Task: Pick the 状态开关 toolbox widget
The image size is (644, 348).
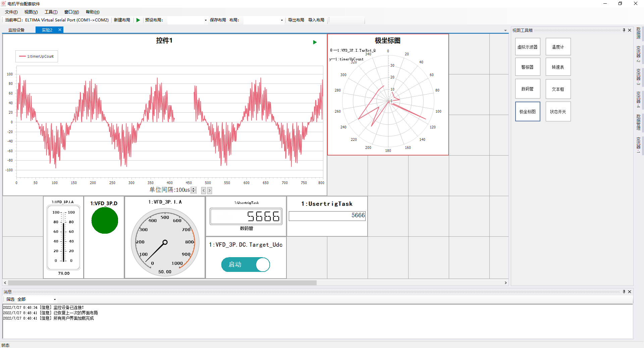Action: click(x=558, y=112)
